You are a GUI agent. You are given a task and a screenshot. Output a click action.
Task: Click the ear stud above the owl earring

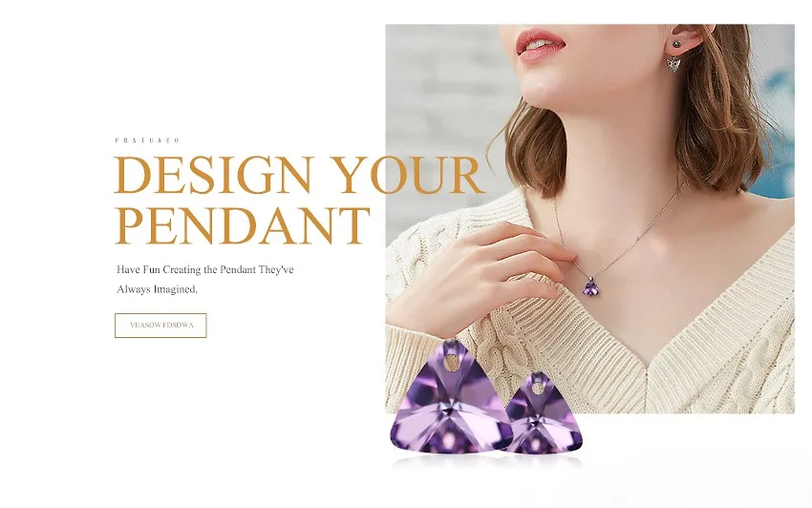pyautogui.click(x=677, y=41)
